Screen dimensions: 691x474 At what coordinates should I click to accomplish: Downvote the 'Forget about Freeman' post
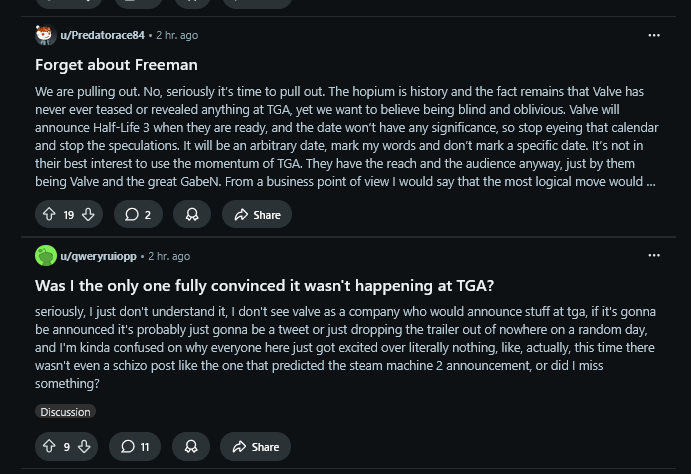[88, 215]
